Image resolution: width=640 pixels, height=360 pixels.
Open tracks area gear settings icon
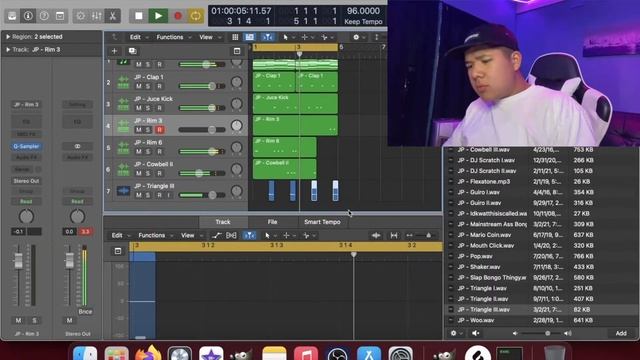[356, 37]
